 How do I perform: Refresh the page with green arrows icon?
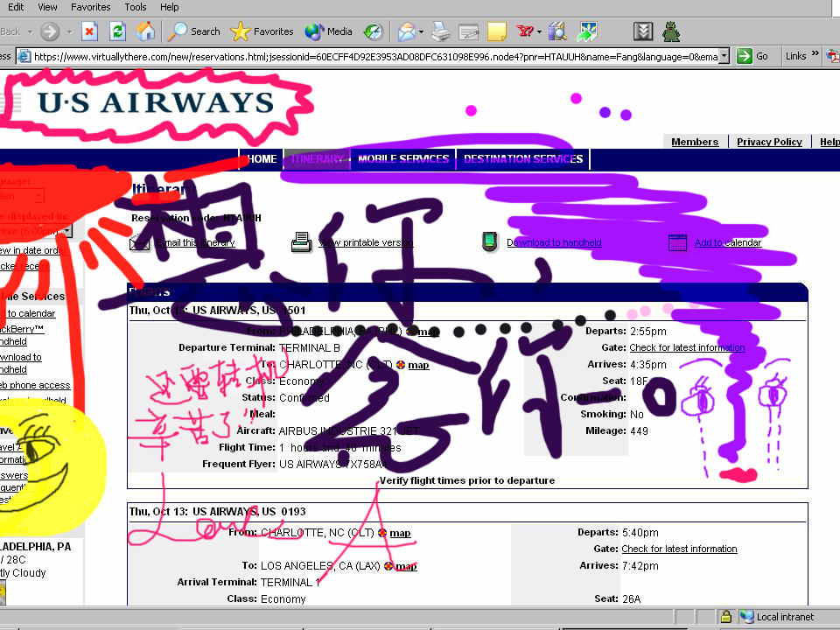(x=117, y=31)
